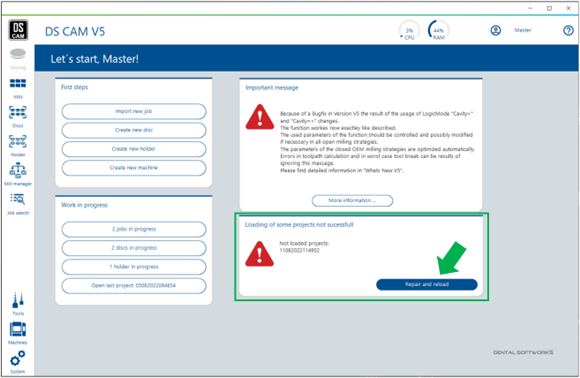Close the DS CAM window
This screenshot has width=580, height=378.
pos(569,8)
